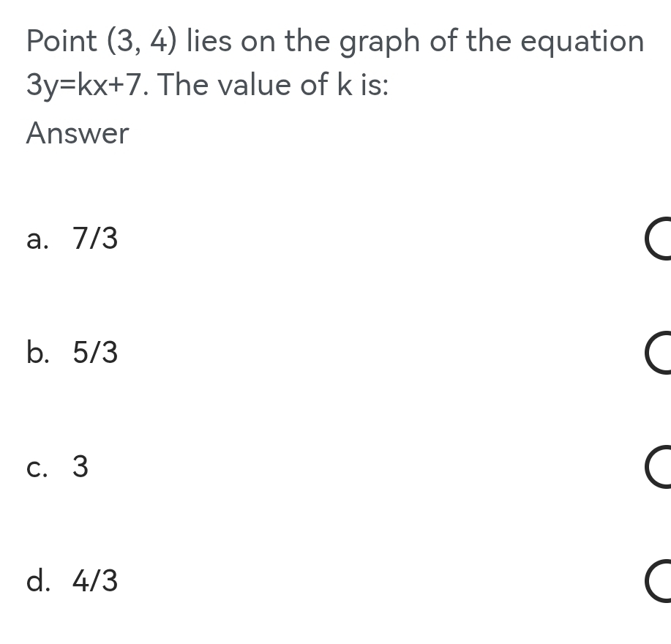The width and height of the screenshot is (671, 644).
Task: Click the word equation in the question
Action: (x=582, y=43)
